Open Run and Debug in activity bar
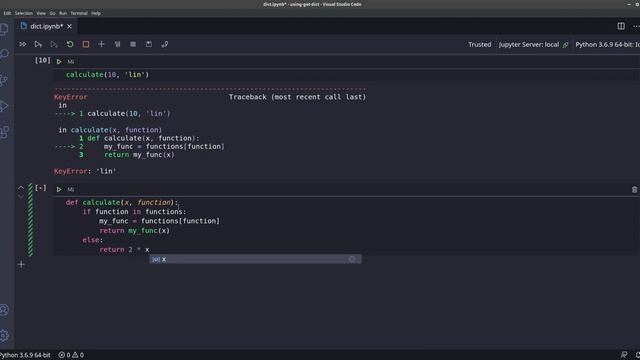The width and height of the screenshot is (640, 360). tap(4, 106)
